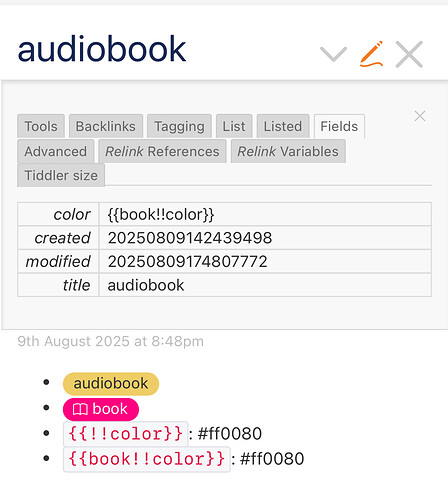Open the pink book tag pill
This screenshot has width=448, height=500.
101,409
